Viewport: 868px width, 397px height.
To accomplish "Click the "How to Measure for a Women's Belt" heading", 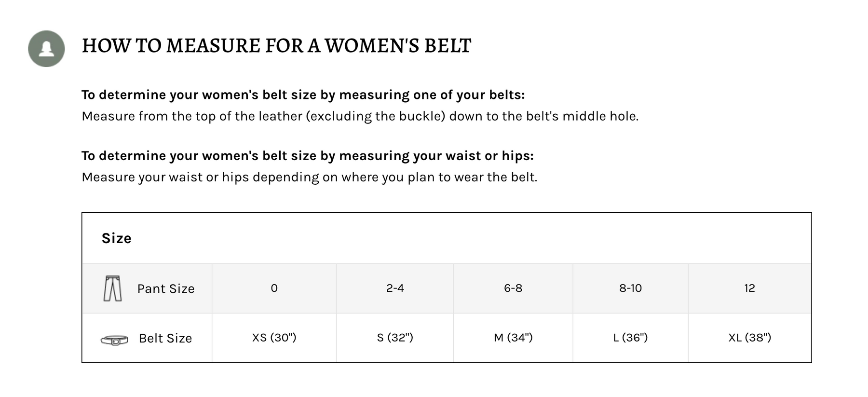I will (x=276, y=46).
